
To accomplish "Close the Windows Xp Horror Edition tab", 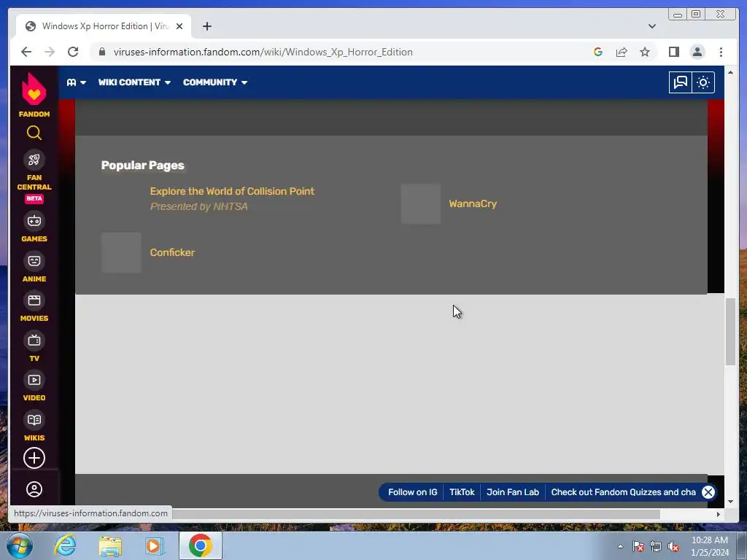I will coord(179,26).
